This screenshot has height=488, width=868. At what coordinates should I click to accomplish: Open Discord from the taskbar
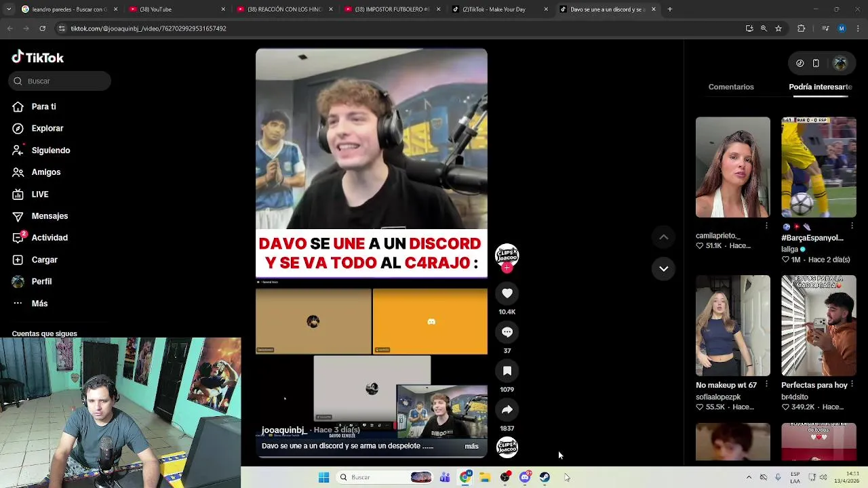coord(525,477)
